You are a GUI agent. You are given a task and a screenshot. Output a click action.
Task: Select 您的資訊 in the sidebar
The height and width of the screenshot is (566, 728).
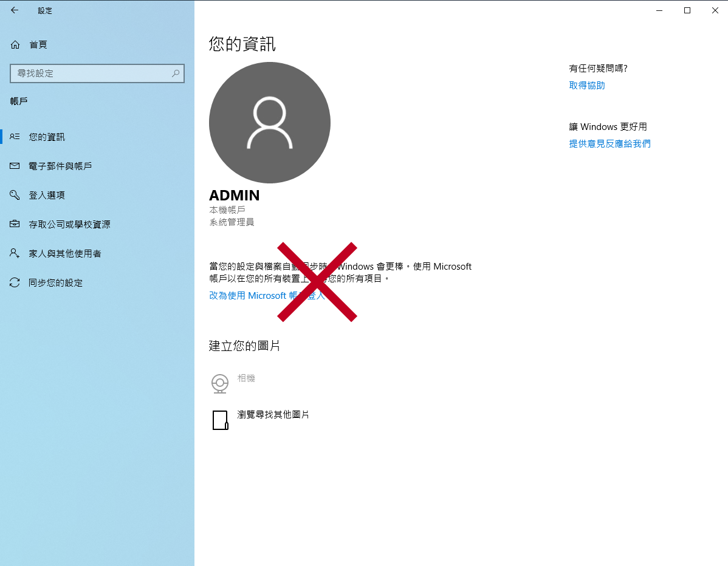pos(47,137)
